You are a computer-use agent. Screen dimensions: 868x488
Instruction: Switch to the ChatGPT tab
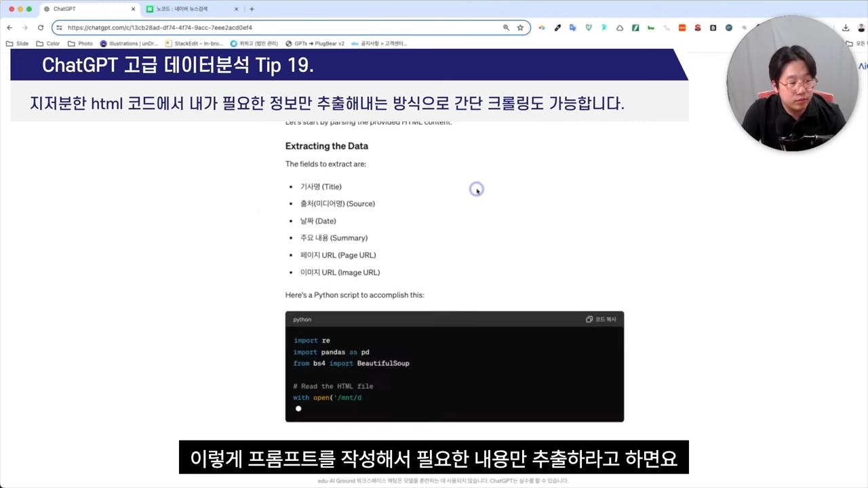[89, 9]
